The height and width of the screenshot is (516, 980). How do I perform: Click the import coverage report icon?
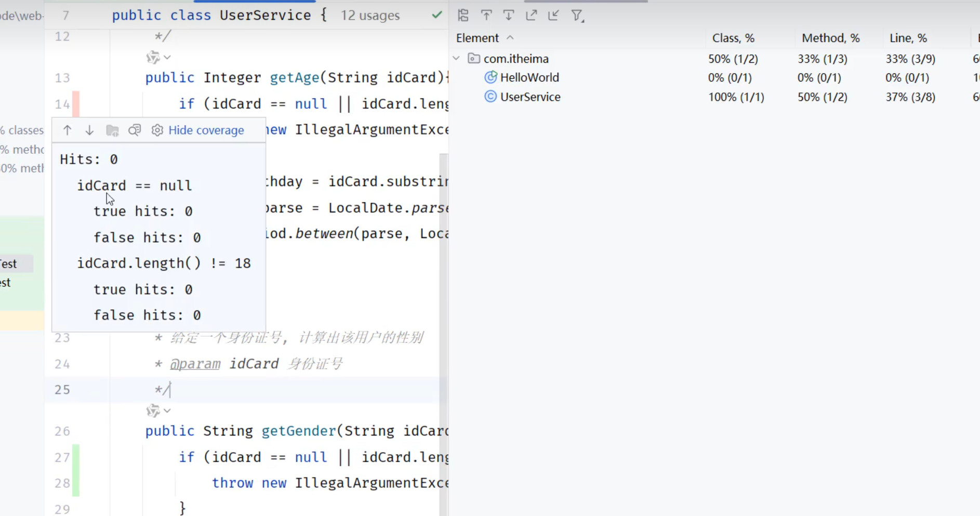tap(553, 16)
